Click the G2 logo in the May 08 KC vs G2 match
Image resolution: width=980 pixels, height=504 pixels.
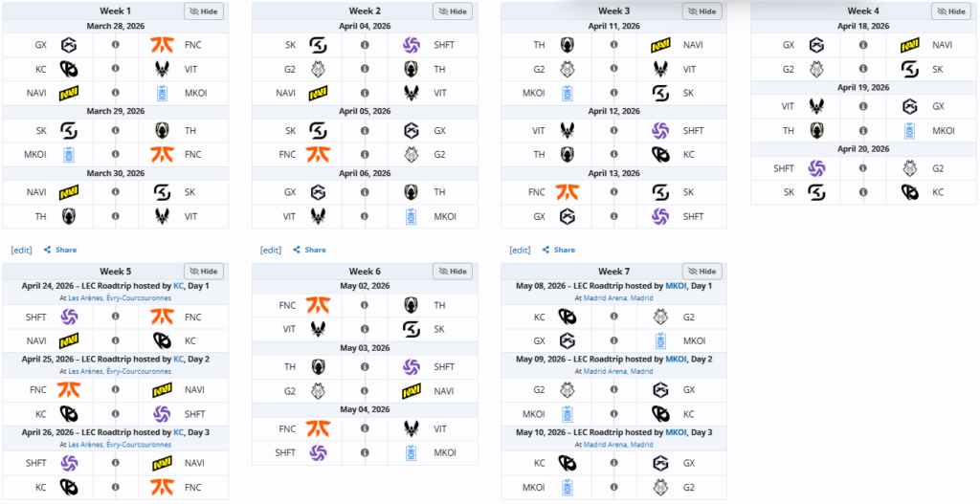[660, 317]
